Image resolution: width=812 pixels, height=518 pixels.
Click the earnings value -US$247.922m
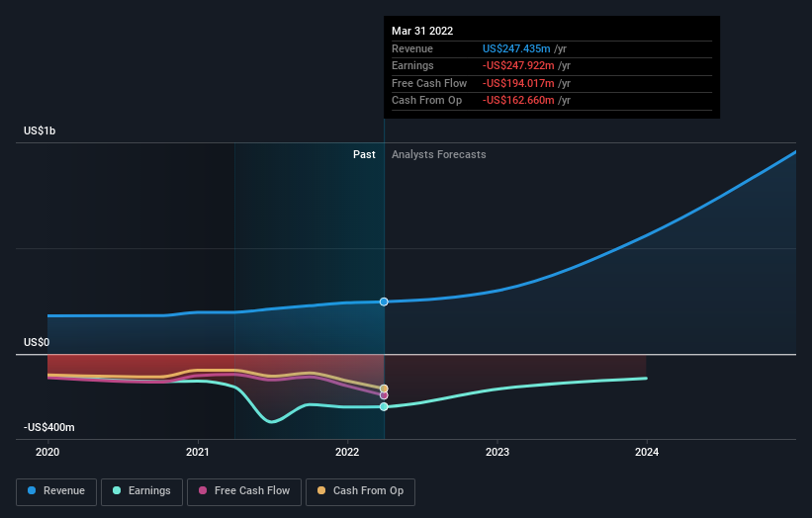tap(518, 65)
